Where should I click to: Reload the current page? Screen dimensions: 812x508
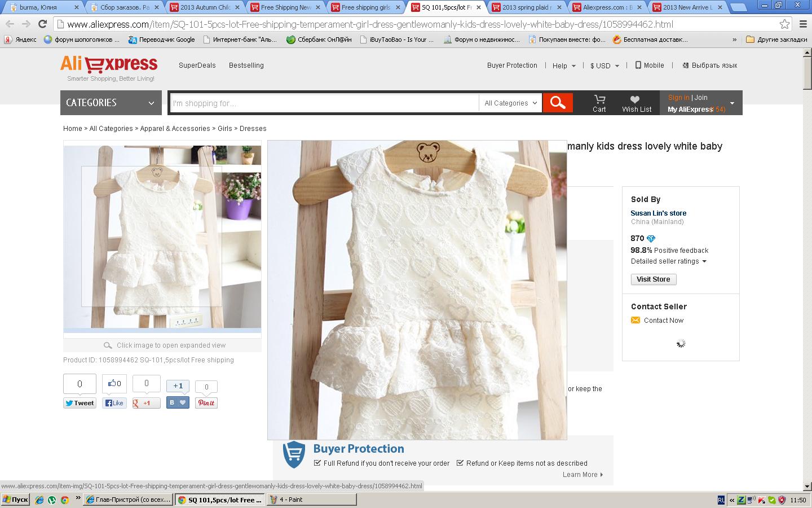coord(42,24)
